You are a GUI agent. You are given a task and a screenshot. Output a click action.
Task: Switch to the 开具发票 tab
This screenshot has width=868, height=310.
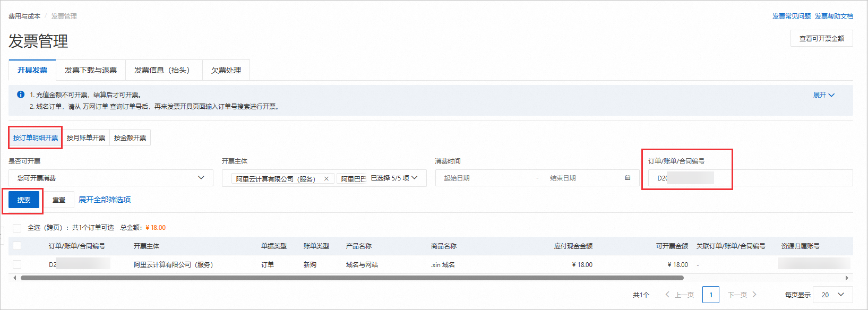click(x=32, y=70)
